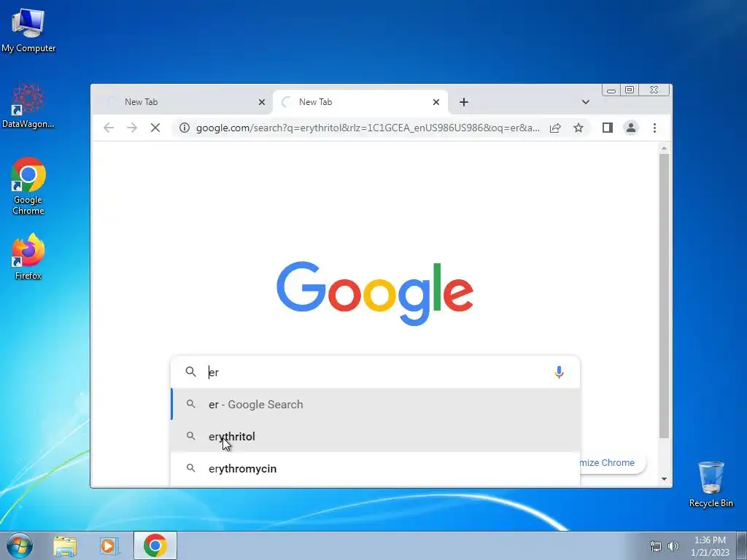Click the Customize Chrome button
The width and height of the screenshot is (747, 560).
pyautogui.click(x=612, y=463)
